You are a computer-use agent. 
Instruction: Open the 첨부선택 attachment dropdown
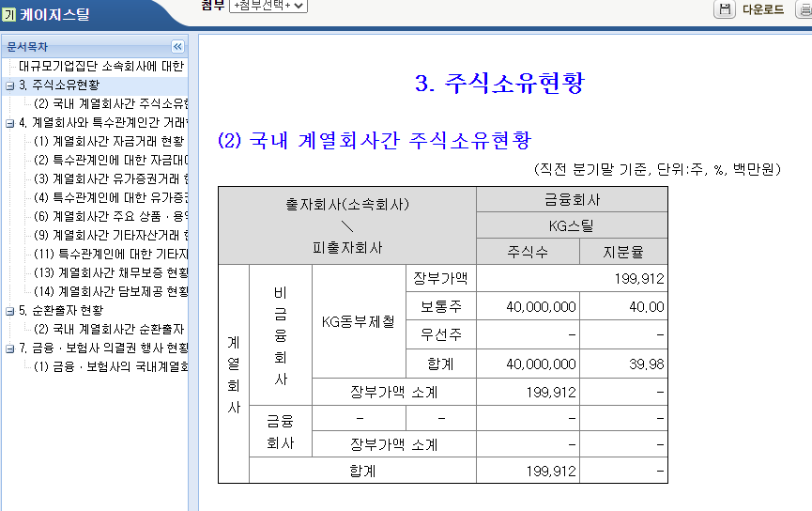(x=268, y=6)
